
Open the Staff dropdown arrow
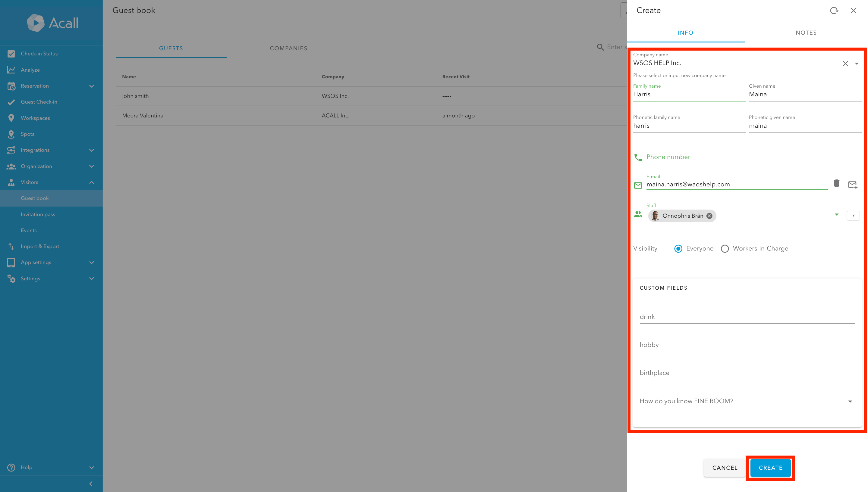837,215
